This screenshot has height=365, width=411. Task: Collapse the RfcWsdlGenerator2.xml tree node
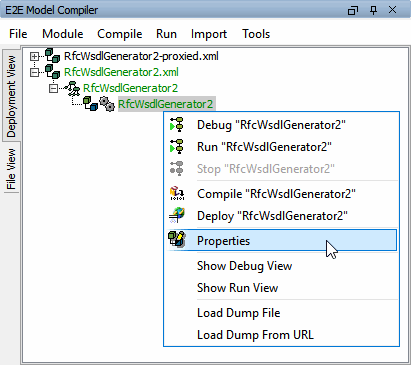pos(34,72)
